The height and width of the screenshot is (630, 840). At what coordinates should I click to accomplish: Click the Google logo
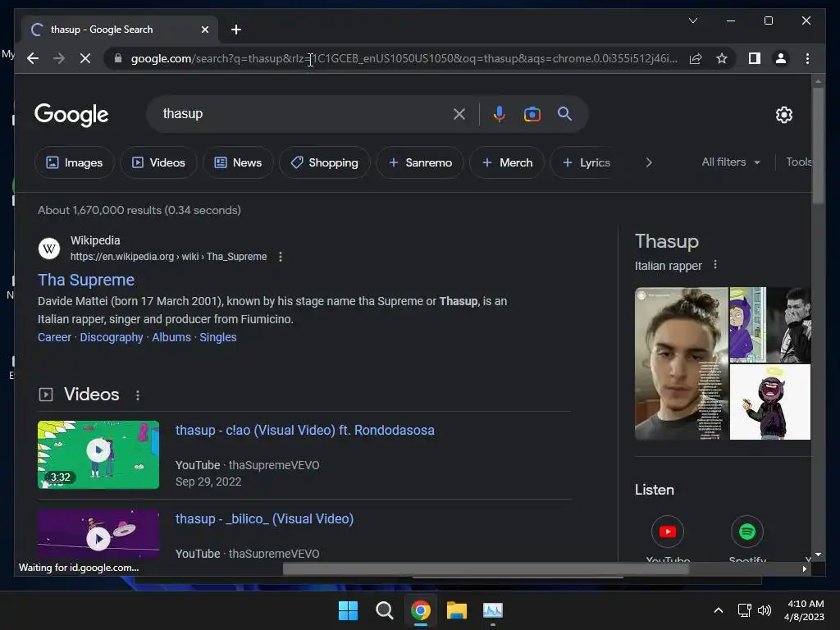71,115
